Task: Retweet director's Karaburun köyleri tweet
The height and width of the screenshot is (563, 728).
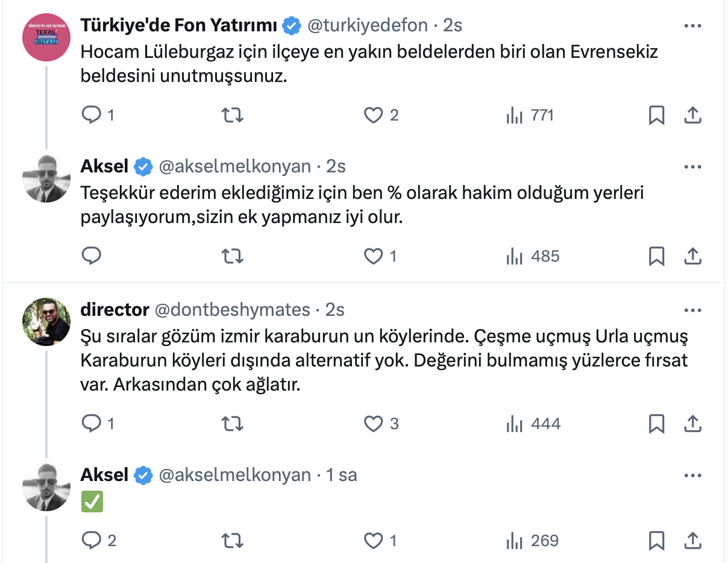Action: (x=233, y=424)
